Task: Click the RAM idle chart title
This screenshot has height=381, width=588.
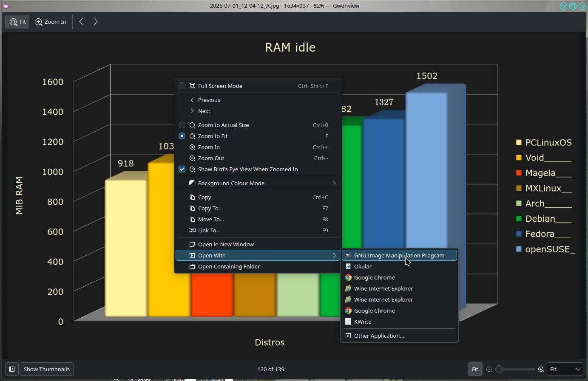Action: tap(290, 47)
